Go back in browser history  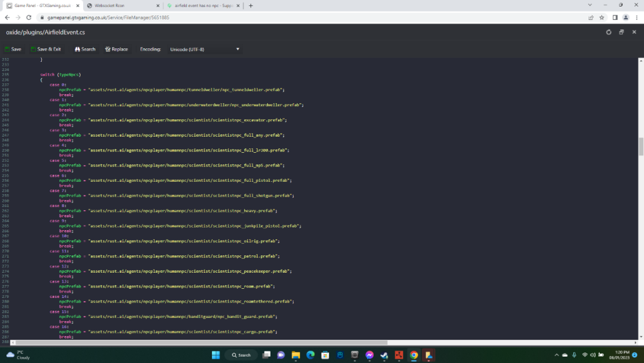tap(7, 17)
